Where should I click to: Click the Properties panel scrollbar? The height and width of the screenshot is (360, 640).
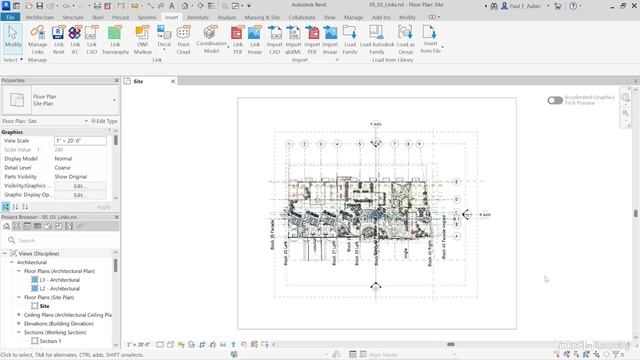click(116, 140)
